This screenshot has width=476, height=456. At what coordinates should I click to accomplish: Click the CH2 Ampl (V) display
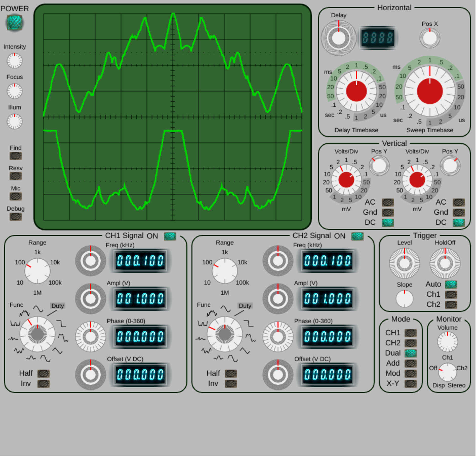(x=328, y=299)
